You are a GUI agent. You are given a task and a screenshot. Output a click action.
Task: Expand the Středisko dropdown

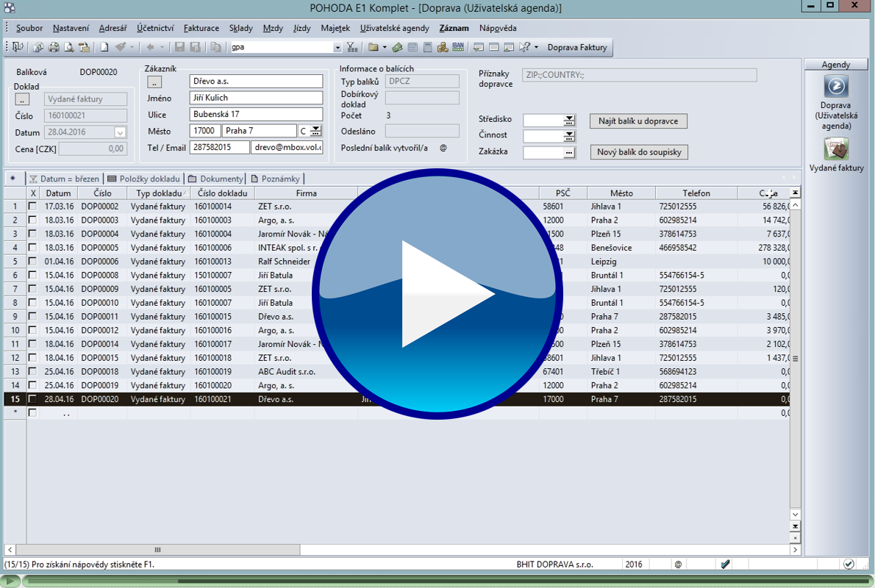tap(568, 120)
